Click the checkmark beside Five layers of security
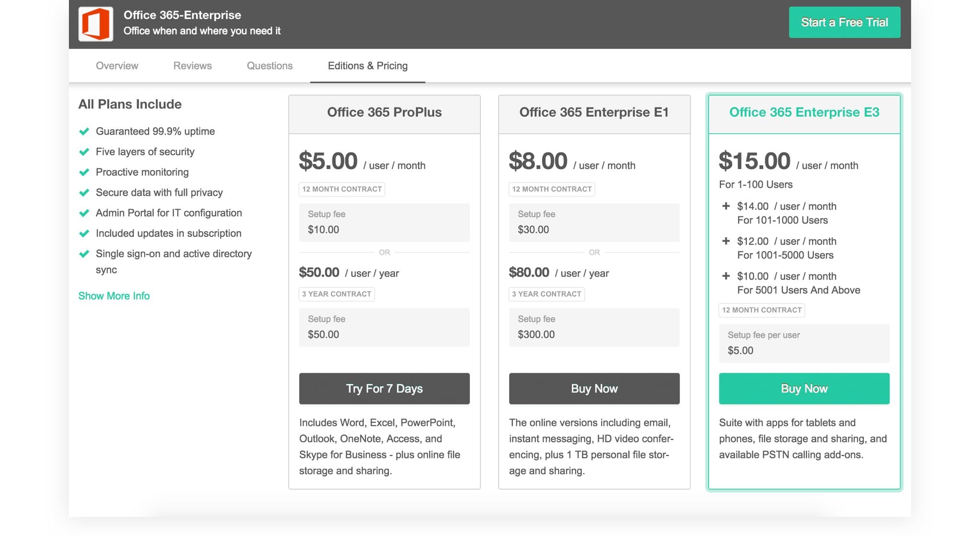Screen dimensions: 980x536 pos(85,152)
